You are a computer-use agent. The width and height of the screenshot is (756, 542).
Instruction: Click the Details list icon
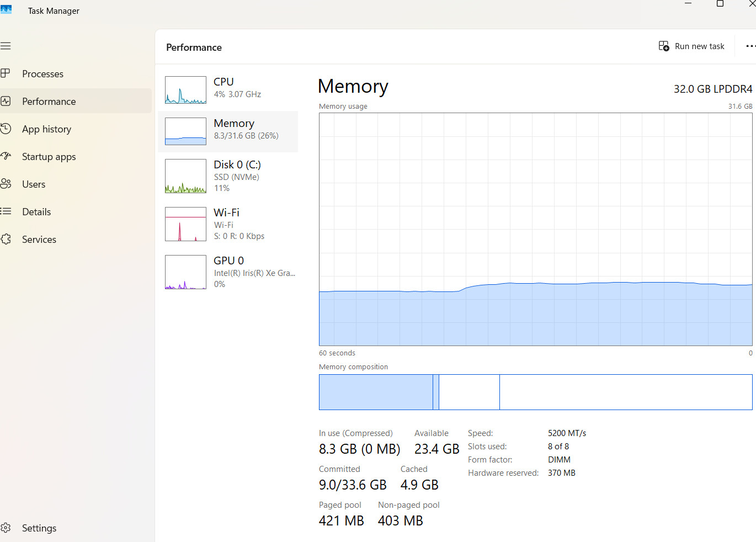tap(6, 211)
